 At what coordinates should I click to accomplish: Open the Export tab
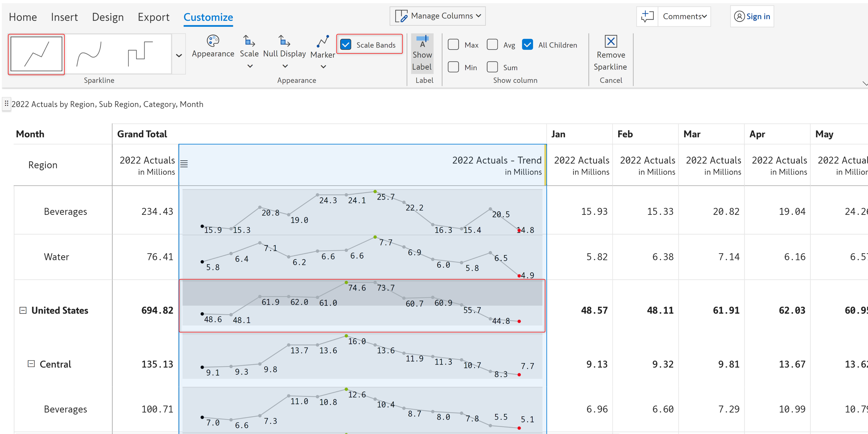pos(153,17)
